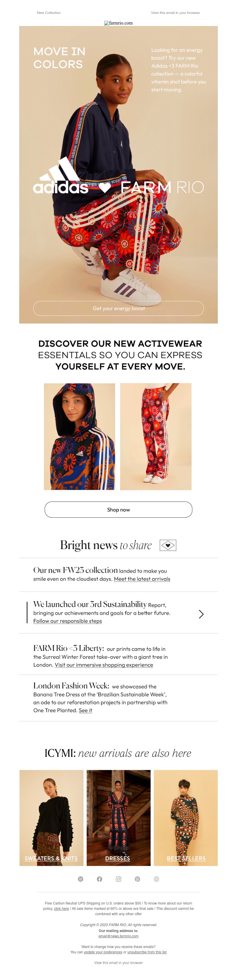The width and height of the screenshot is (237, 980).
Task: Click the farmrio.com logo image
Action: click(x=118, y=23)
